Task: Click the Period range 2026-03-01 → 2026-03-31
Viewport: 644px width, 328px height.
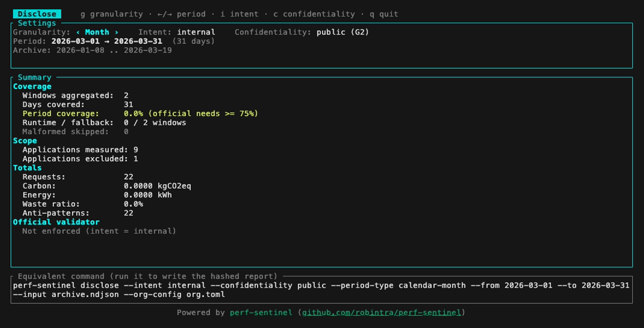Action: [x=107, y=41]
